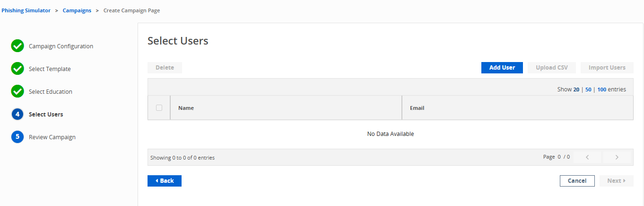644x206 pixels.
Task: Click the Import Users button
Action: 607,68
